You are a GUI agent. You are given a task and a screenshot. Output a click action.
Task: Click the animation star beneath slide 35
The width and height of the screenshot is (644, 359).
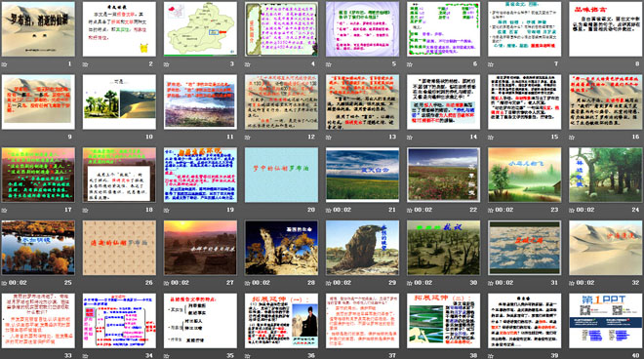167,356
